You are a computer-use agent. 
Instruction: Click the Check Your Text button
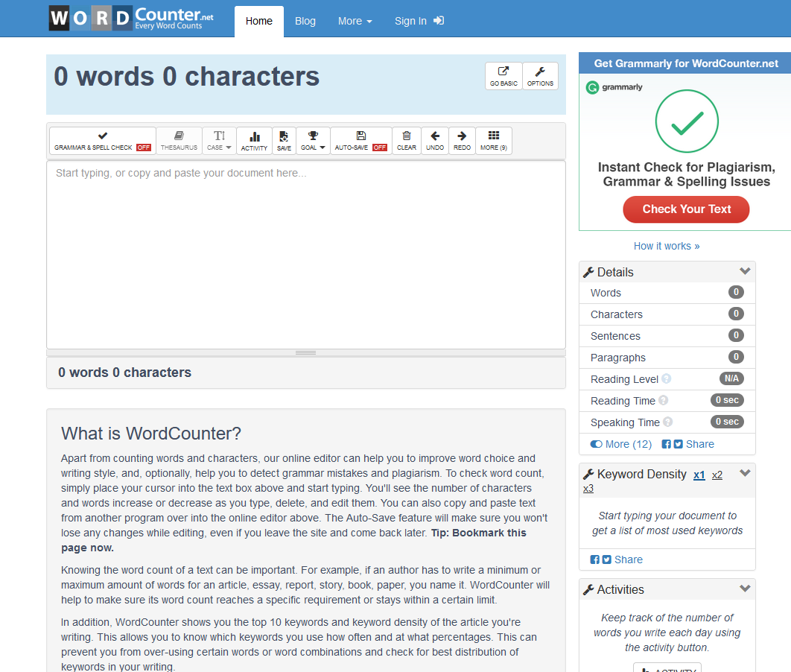686,209
